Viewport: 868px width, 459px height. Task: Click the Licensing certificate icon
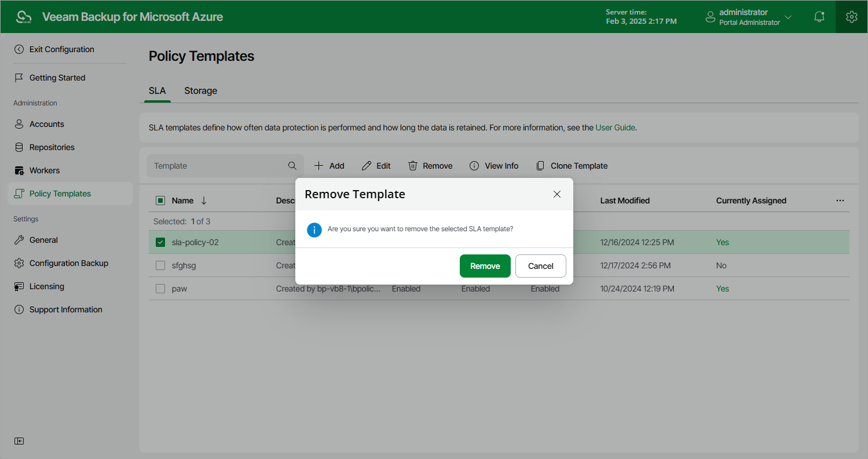(19, 286)
